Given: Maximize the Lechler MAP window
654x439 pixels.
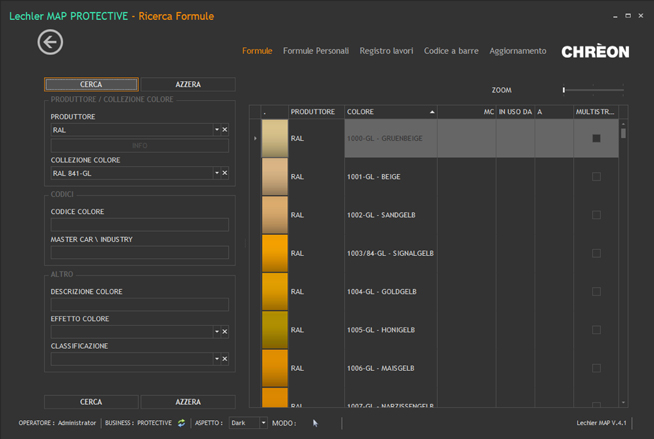Looking at the screenshot, I should click(x=628, y=16).
